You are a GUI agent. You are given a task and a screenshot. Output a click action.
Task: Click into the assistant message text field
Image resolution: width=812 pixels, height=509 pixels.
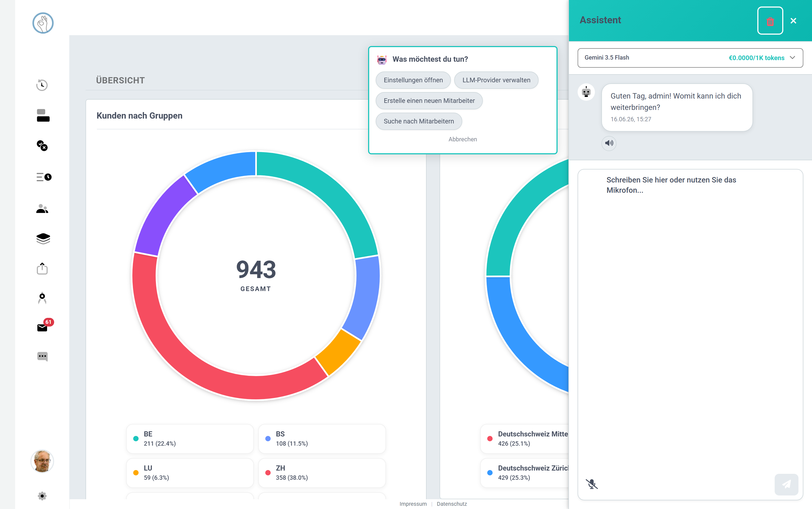[690, 320]
